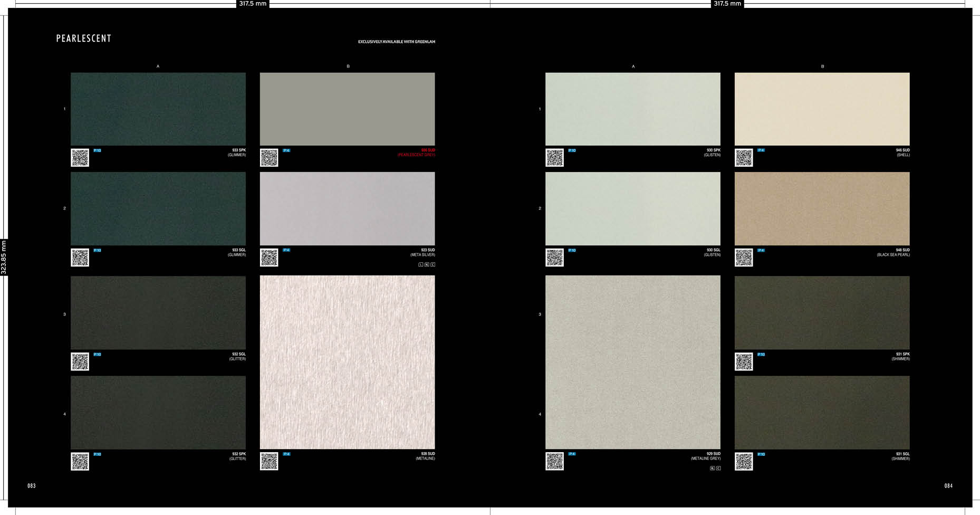Click the QR code under 928 SUD Metaline
980x515 pixels.
tap(269, 461)
